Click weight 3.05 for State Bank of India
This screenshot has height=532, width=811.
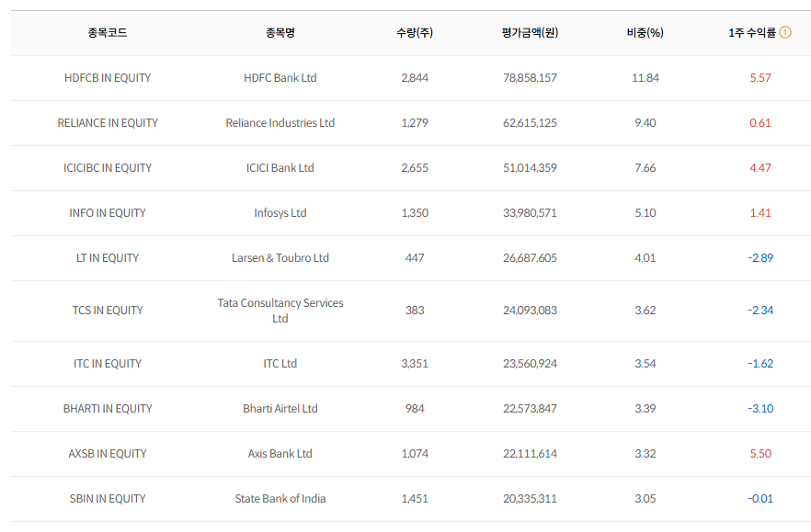tap(645, 498)
